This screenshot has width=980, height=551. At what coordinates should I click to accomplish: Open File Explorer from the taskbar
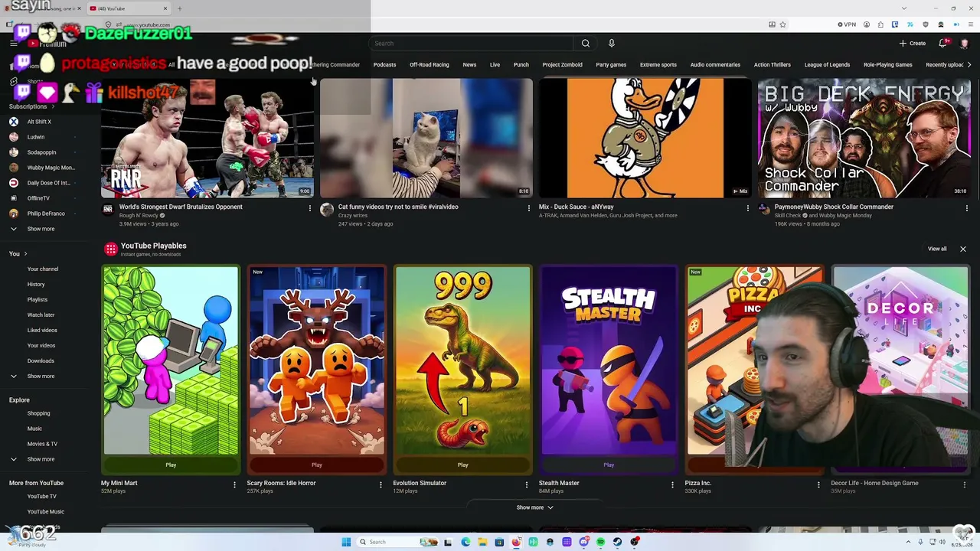[482, 542]
